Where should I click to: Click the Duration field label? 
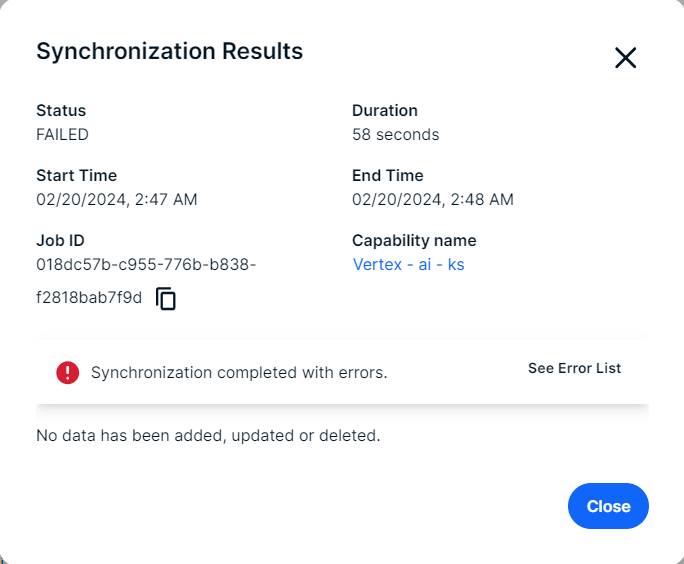(384, 111)
